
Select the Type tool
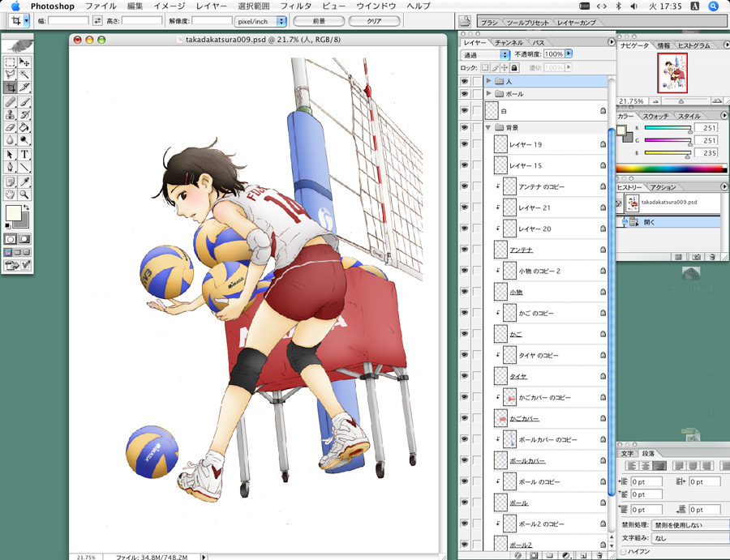24,155
